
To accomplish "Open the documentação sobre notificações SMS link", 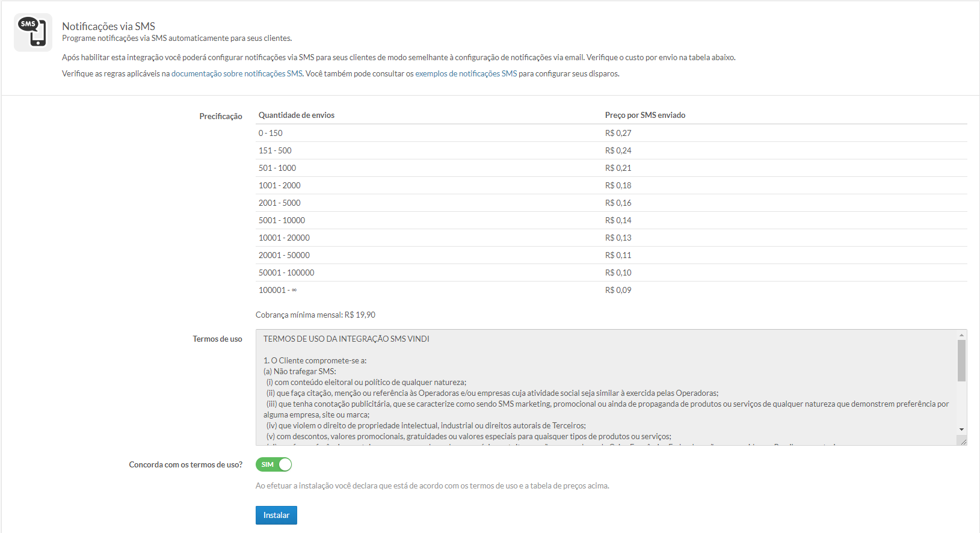I will coord(236,73).
